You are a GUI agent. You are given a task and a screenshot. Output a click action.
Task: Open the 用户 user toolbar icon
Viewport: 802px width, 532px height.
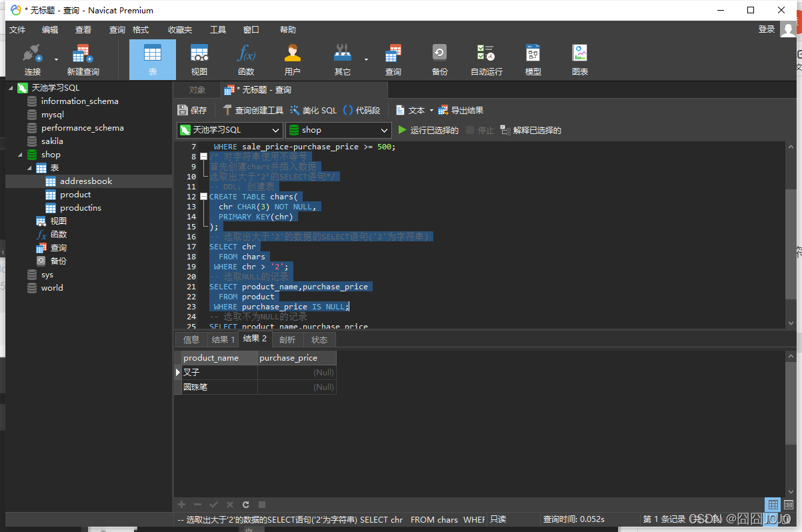[293, 60]
